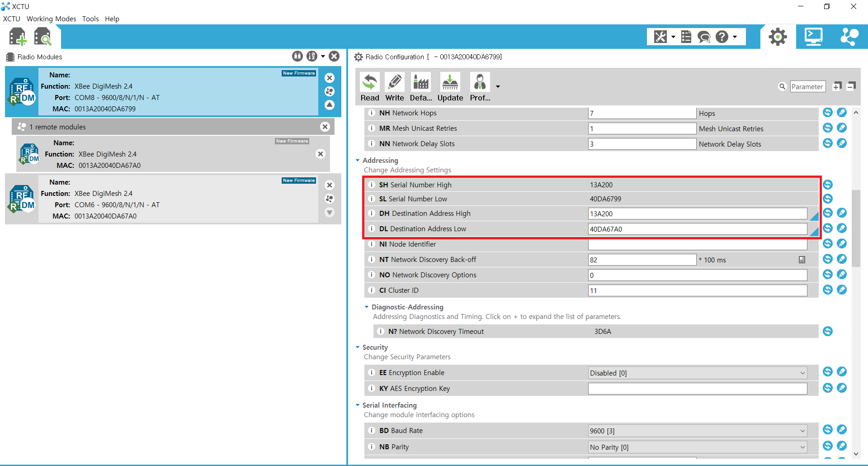The image size is (868, 466).
Task: Collapse the Serial Interfacing section
Action: pyautogui.click(x=358, y=405)
